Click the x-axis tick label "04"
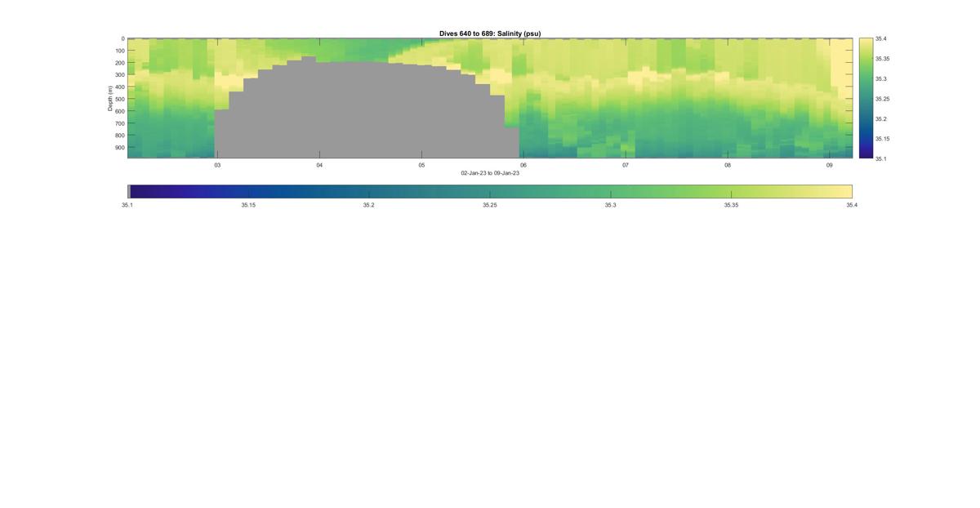This screenshot has height=508, width=980. 319,165
